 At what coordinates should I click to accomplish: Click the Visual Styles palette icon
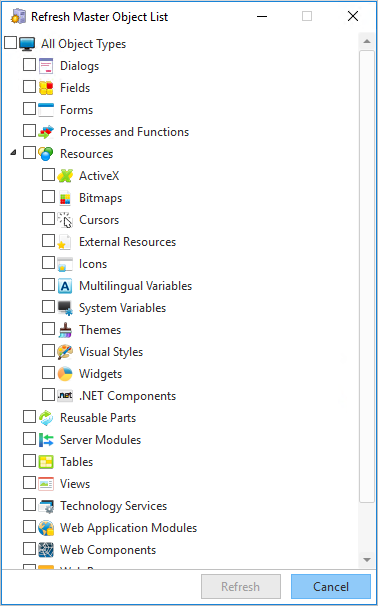(x=65, y=352)
